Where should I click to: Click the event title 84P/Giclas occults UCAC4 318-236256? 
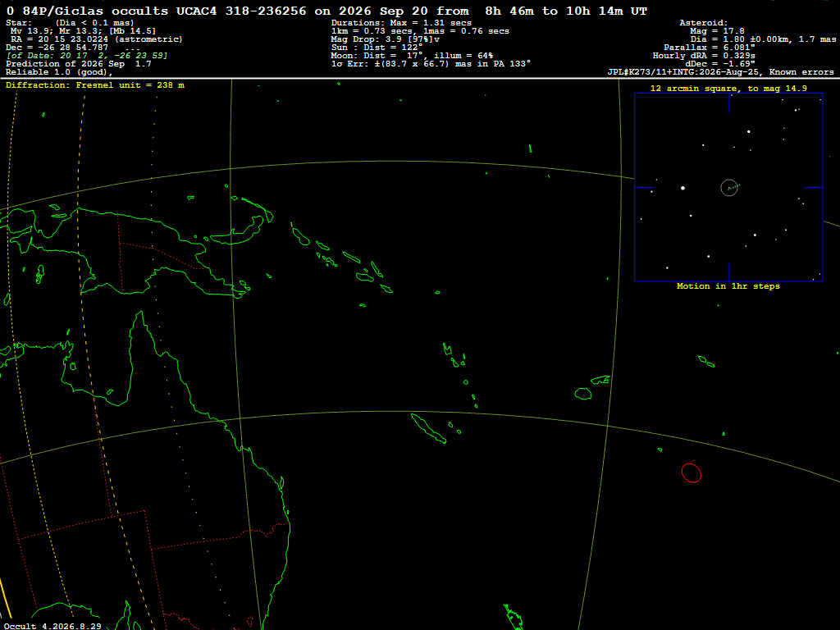click(164, 11)
